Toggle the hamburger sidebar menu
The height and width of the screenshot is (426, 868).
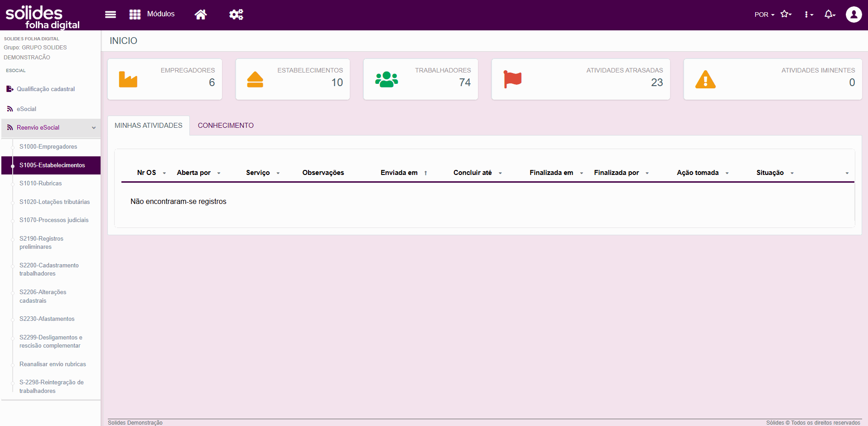pos(111,15)
